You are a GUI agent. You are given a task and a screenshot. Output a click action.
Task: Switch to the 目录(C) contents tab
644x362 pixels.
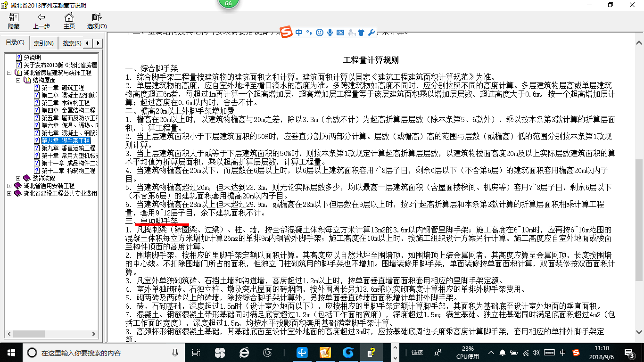pos(15,43)
